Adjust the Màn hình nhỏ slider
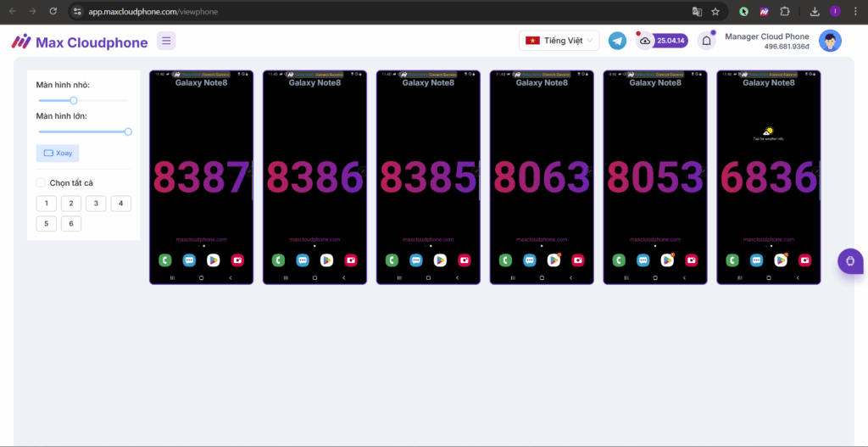The width and height of the screenshot is (868, 447). [x=74, y=101]
